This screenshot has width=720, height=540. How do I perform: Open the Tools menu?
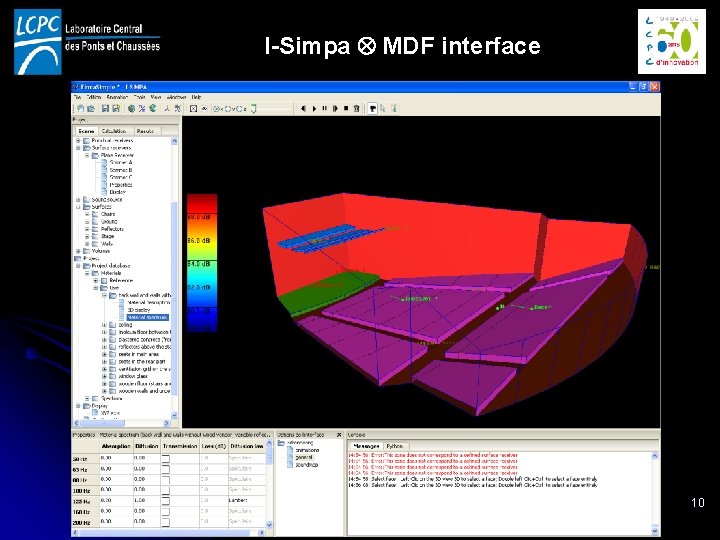(x=139, y=97)
